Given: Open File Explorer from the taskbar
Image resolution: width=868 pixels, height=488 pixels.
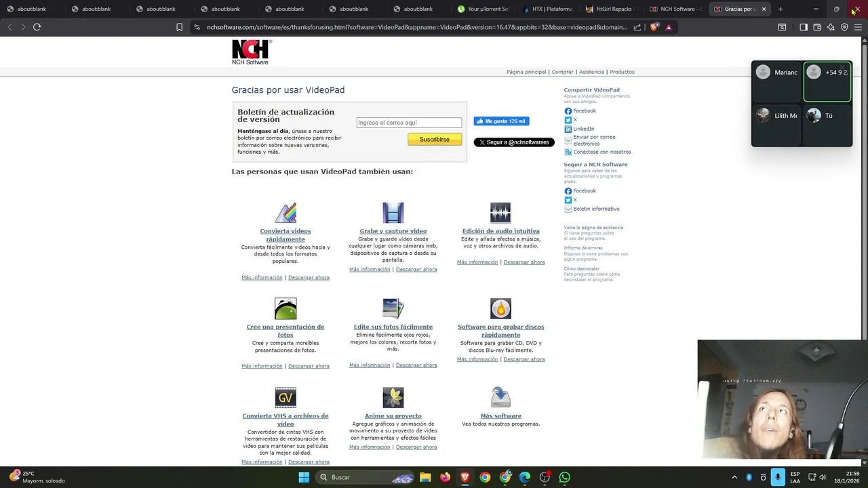Looking at the screenshot, I should 425,477.
